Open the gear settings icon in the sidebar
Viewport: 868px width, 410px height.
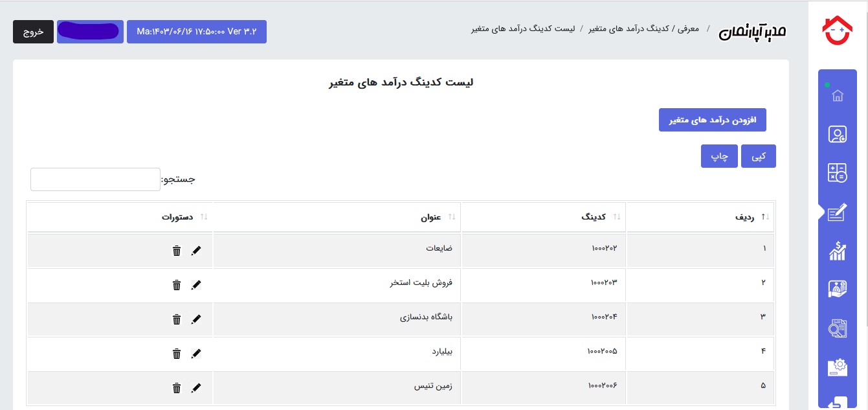[x=838, y=367]
